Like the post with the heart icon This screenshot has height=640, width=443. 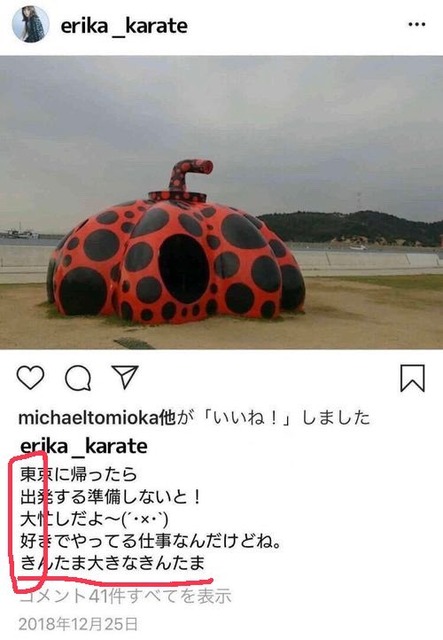click(30, 378)
